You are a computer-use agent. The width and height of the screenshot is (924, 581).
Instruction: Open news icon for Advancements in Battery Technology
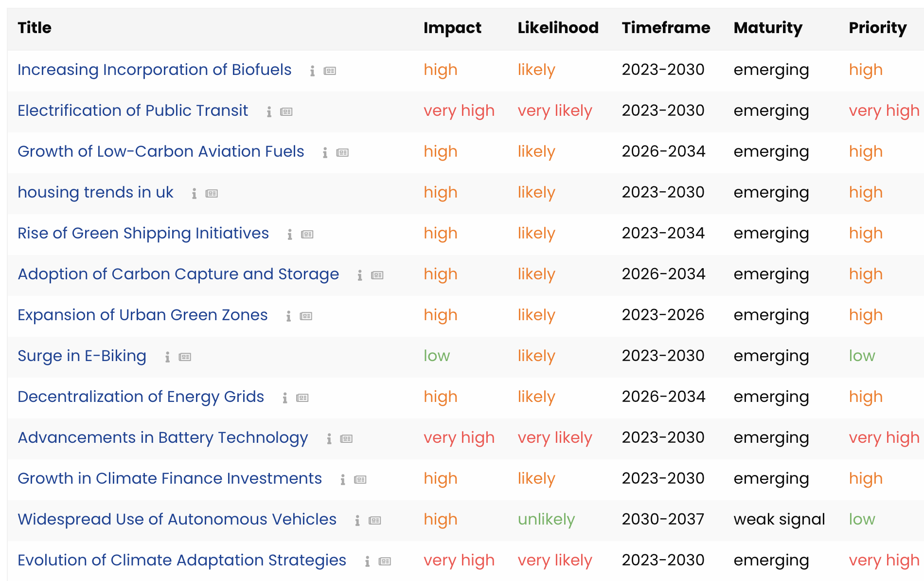(346, 439)
